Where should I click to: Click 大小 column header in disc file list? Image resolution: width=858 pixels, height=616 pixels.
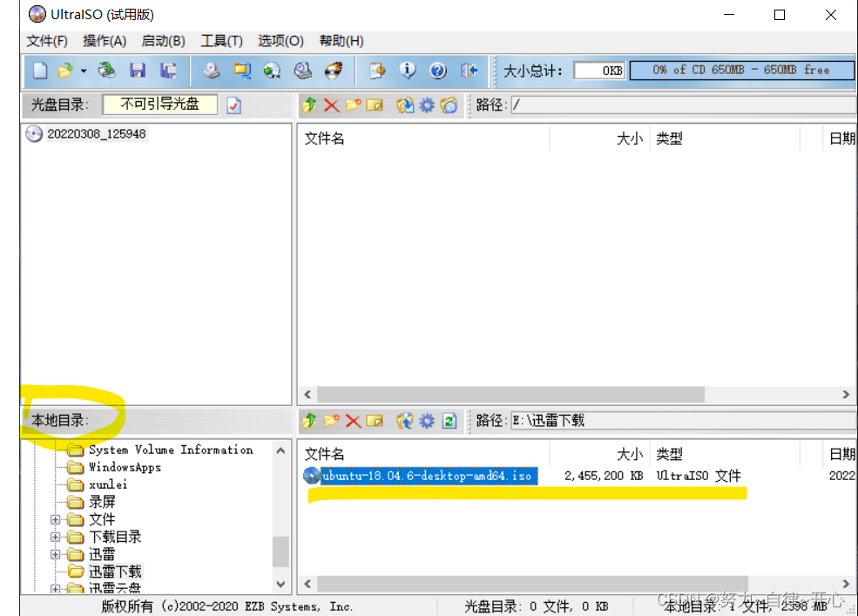pyautogui.click(x=629, y=139)
